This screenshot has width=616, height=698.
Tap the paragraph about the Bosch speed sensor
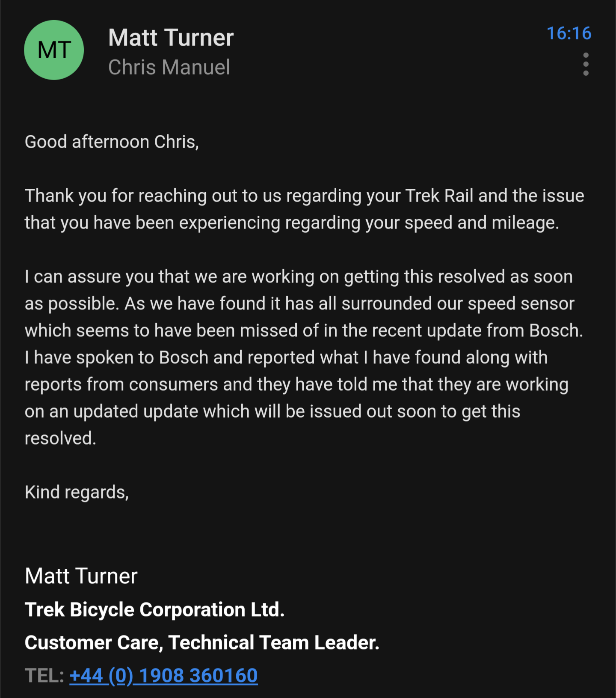pos(304,357)
